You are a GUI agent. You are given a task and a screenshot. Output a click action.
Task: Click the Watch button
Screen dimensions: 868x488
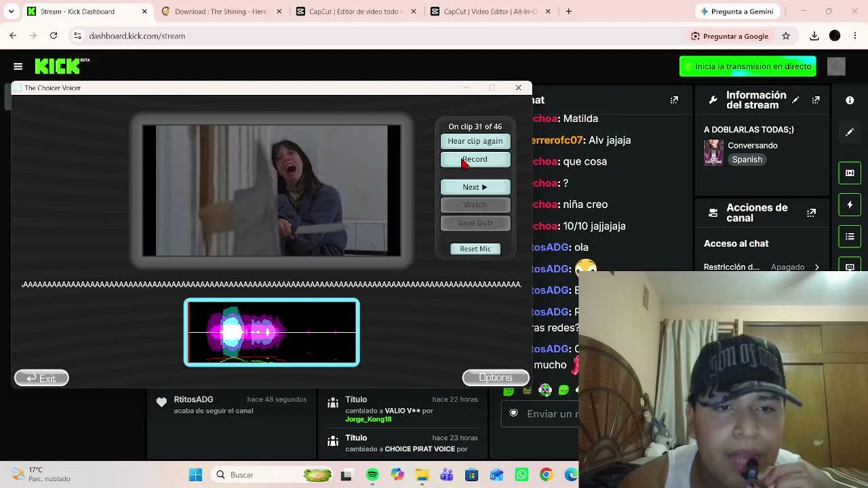(475, 205)
